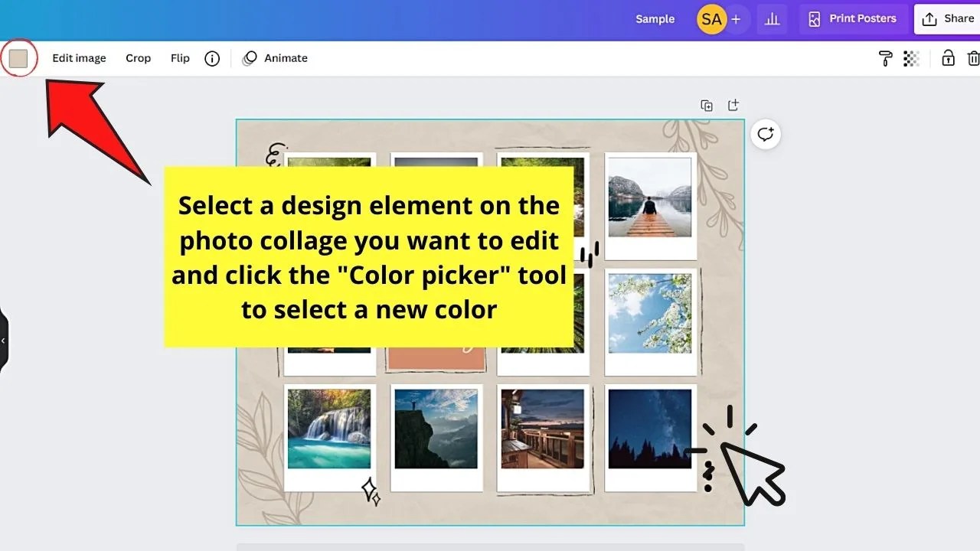Open the transparency settings icon

point(911,58)
